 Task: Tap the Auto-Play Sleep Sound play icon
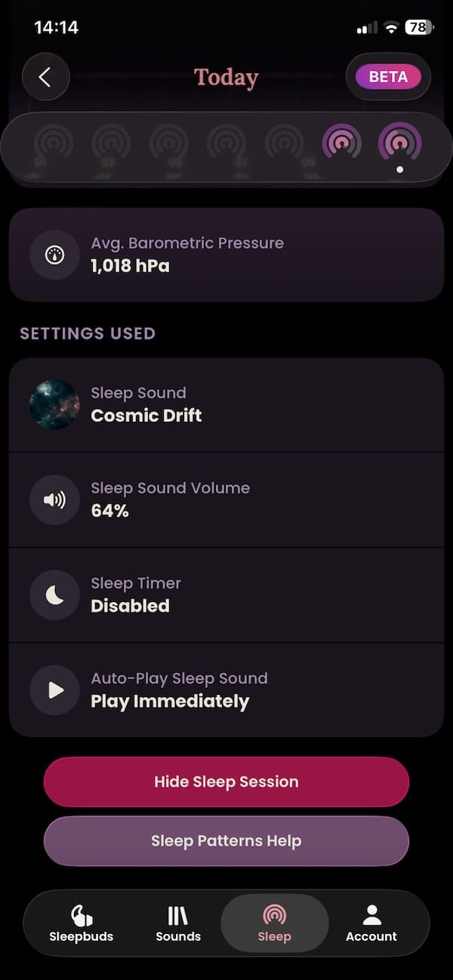pyautogui.click(x=54, y=690)
